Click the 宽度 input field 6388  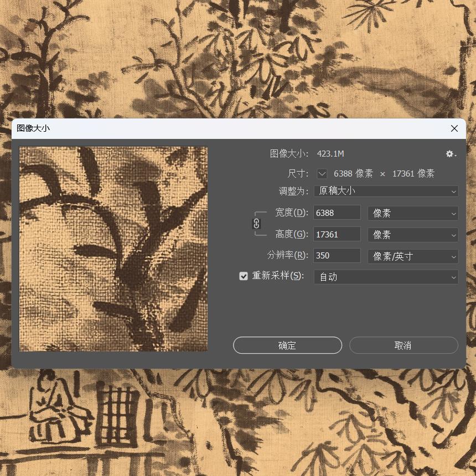(337, 213)
